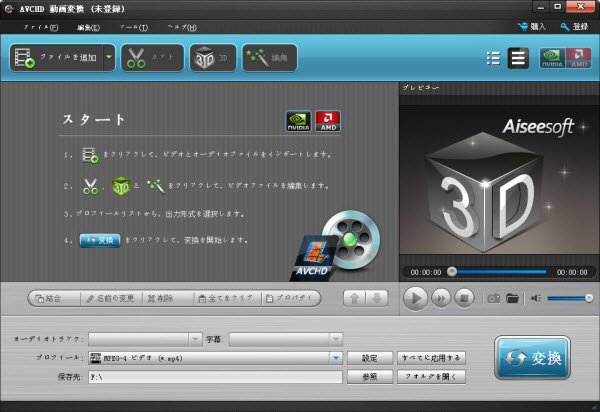Screen dimensions: 600x412
Task: Adjust the volume slider
Action: tap(570, 298)
